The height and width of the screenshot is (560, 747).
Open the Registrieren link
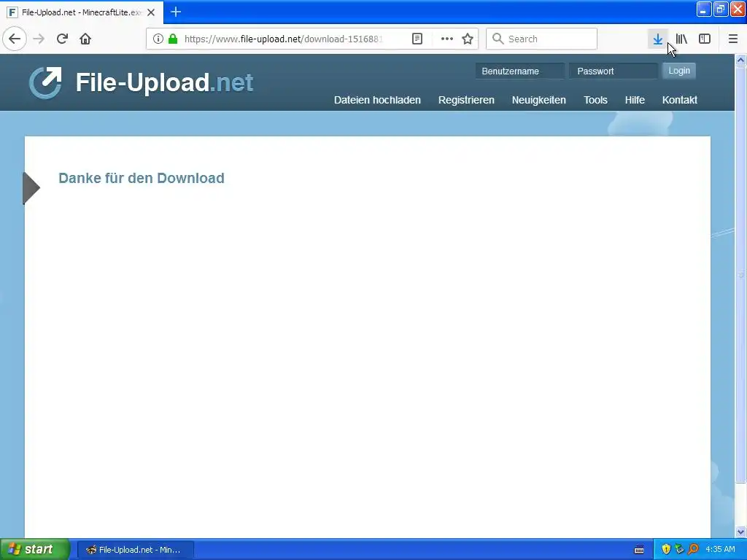coord(466,100)
